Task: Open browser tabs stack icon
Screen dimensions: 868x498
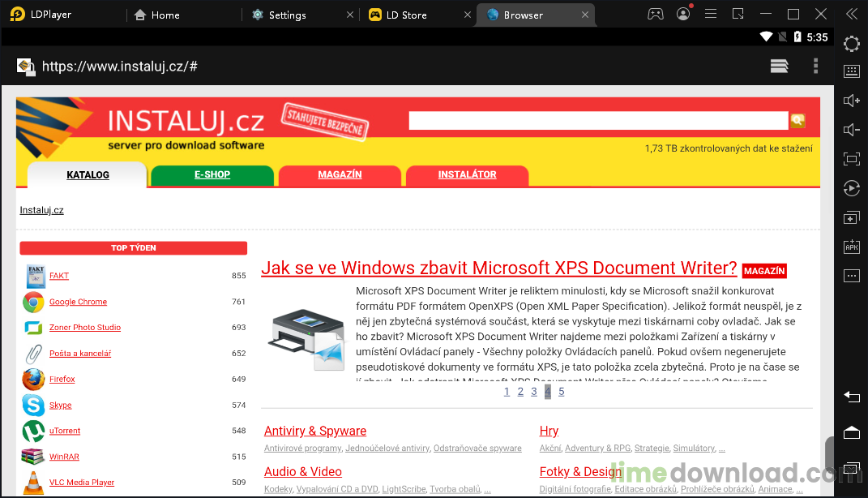Action: coord(779,67)
